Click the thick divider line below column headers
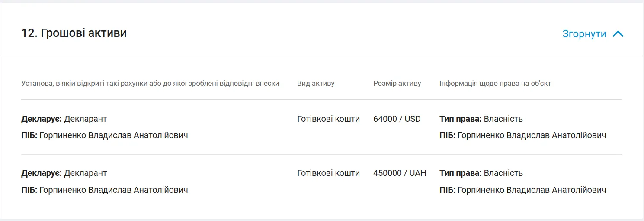This screenshot has width=644, height=221. click(x=321, y=100)
